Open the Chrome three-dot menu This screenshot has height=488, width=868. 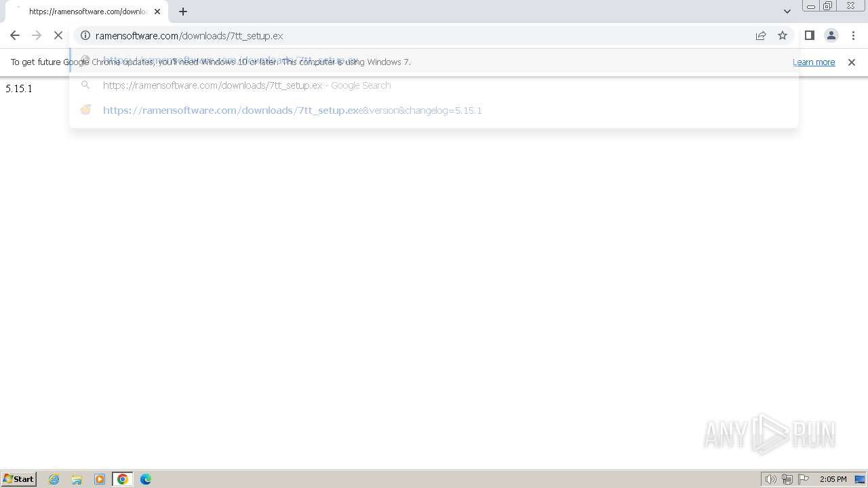853,35
